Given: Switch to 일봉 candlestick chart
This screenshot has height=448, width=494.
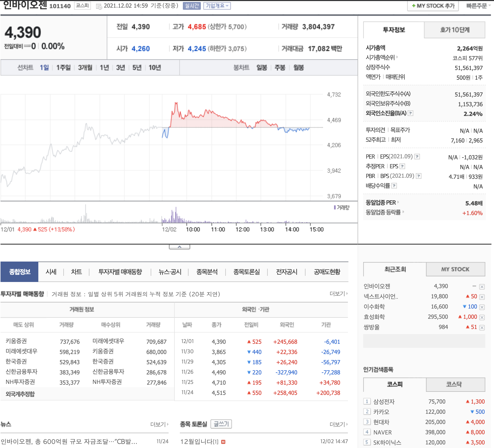Looking at the screenshot, I should click(262, 68).
